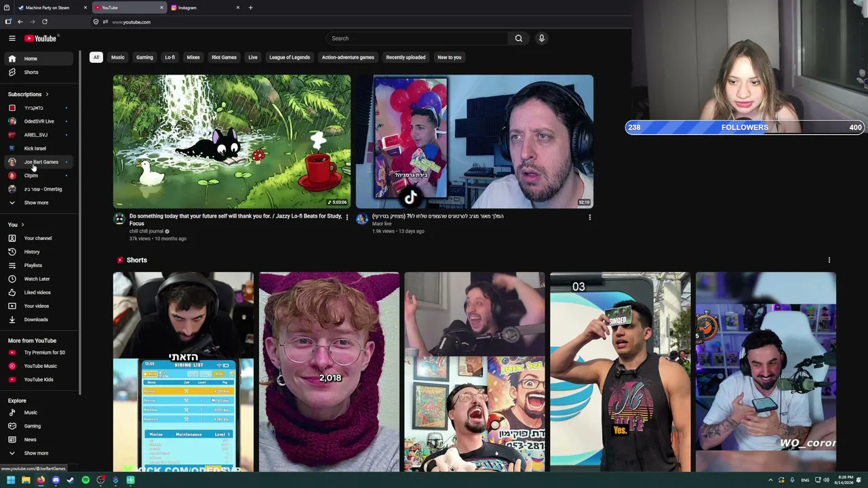Explore the News category in sidebar
Viewport: 868px width, 488px height.
coord(38,439)
